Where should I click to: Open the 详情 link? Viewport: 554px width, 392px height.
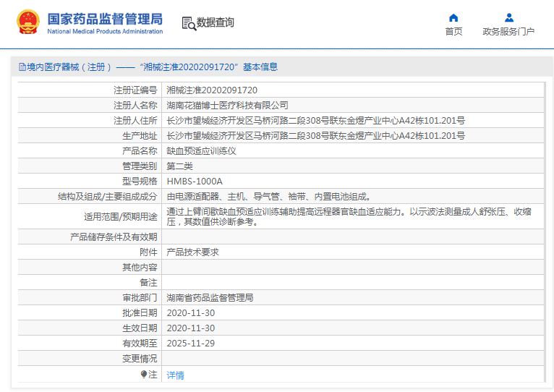(x=175, y=375)
